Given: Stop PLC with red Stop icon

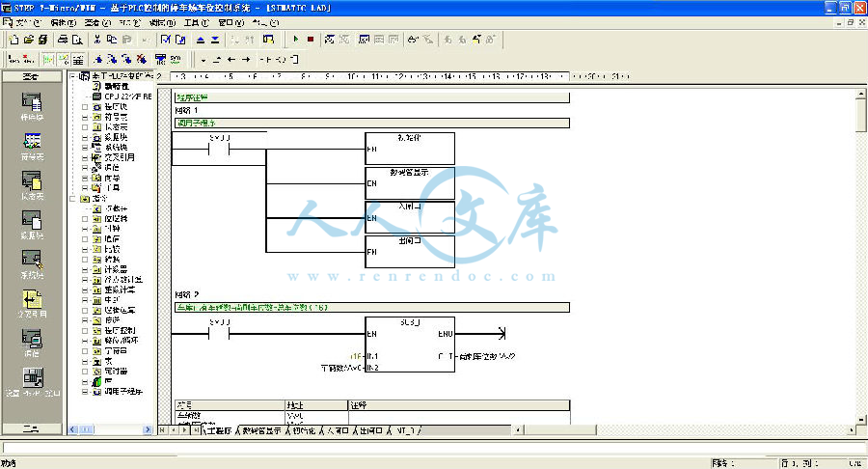Looking at the screenshot, I should [x=311, y=40].
